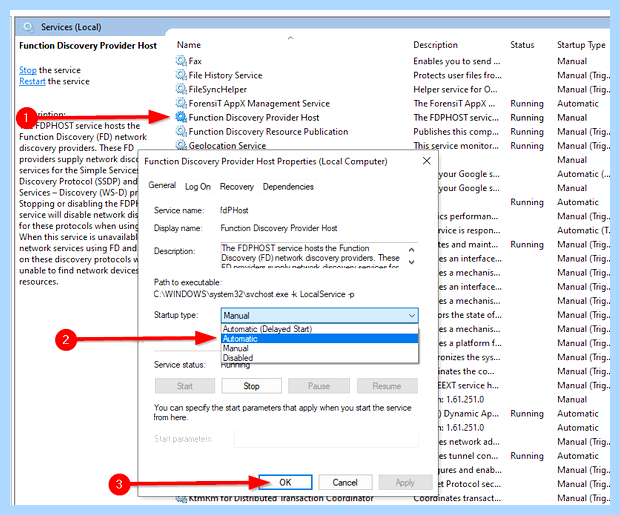Click the Fax service gear icon
This screenshot has width=620, height=515.
point(181,61)
